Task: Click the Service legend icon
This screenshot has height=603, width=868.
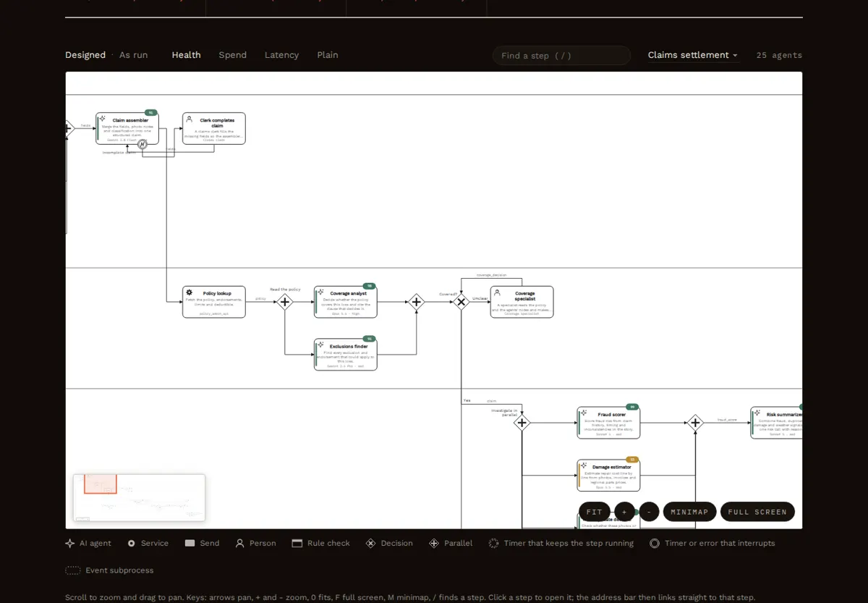Action: (132, 543)
